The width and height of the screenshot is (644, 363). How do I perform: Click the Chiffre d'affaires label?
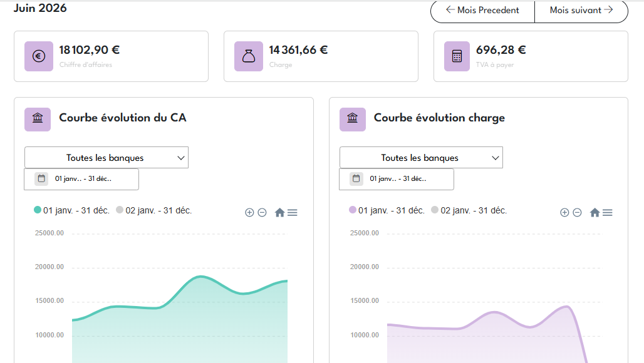(86, 65)
